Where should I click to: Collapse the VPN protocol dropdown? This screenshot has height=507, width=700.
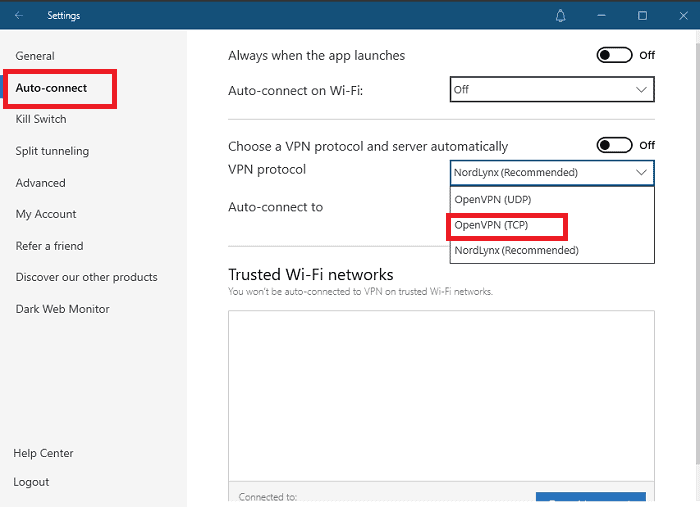click(552, 173)
